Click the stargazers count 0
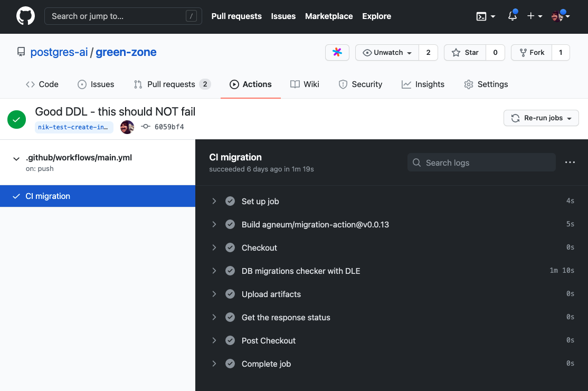 [496, 52]
